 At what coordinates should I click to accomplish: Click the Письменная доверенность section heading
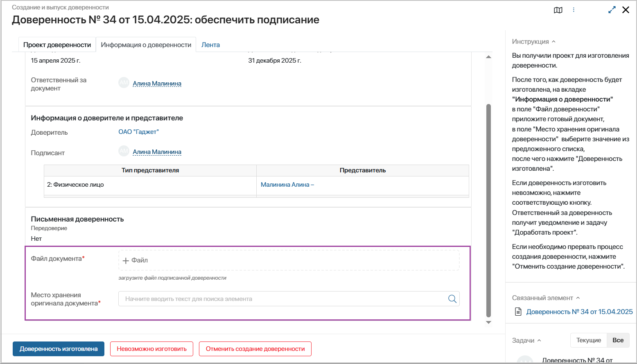77,219
